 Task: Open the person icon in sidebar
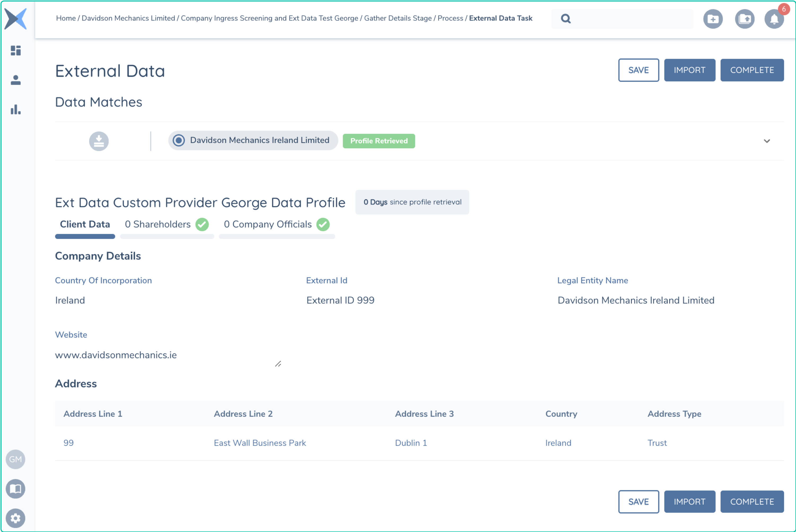coord(16,80)
